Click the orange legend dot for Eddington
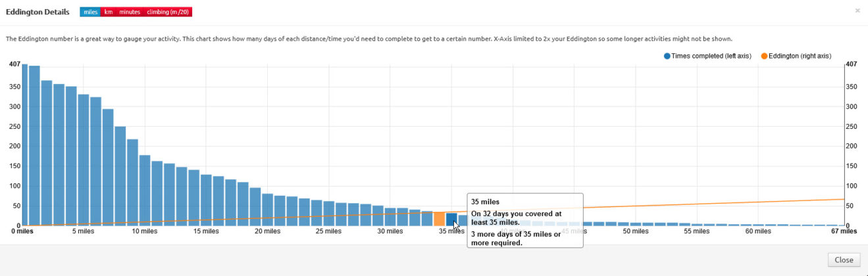This screenshot has width=868, height=276. point(764,56)
